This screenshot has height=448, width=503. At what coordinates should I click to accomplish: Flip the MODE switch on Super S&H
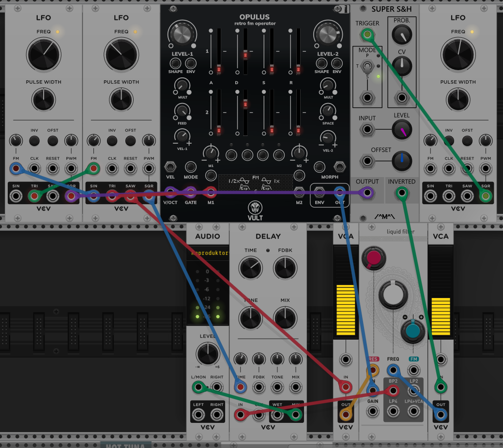367,67
